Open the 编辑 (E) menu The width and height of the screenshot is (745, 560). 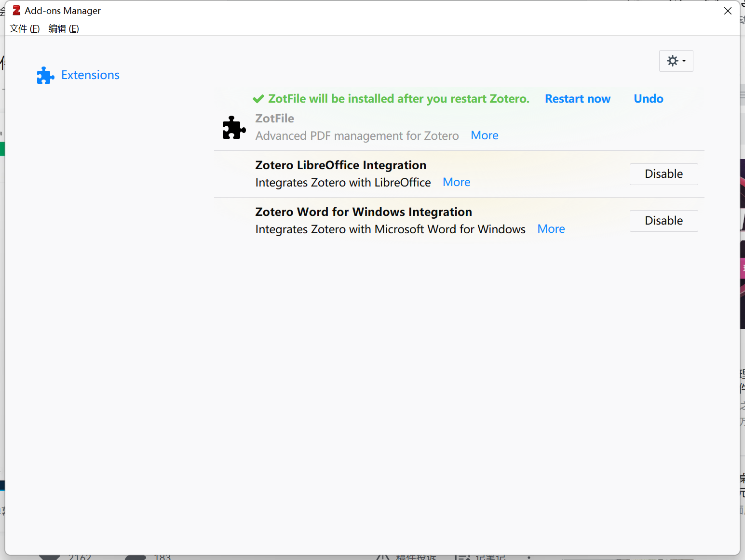pos(64,29)
